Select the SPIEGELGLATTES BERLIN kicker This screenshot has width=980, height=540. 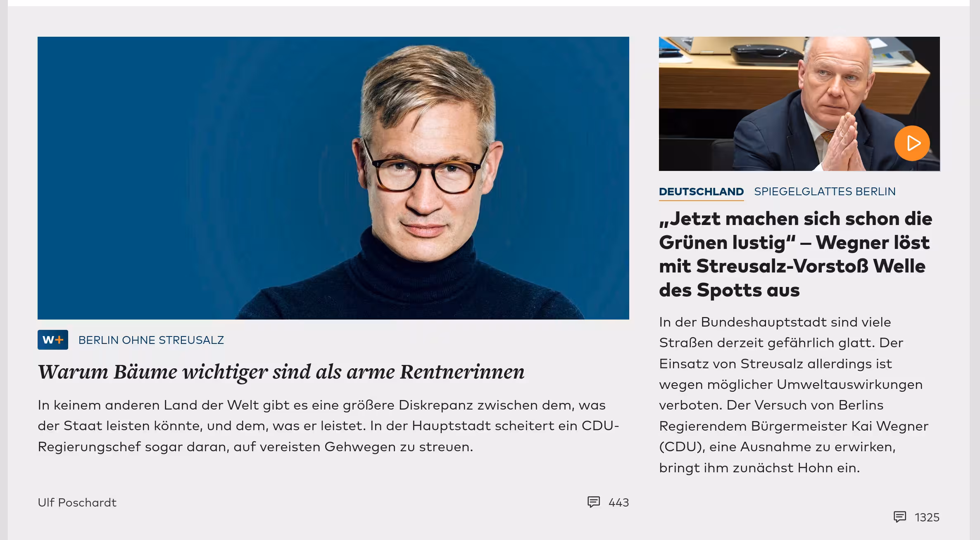tap(825, 192)
